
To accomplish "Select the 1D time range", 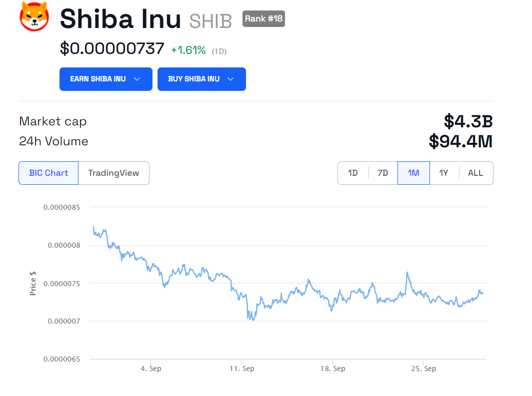I will click(x=353, y=173).
